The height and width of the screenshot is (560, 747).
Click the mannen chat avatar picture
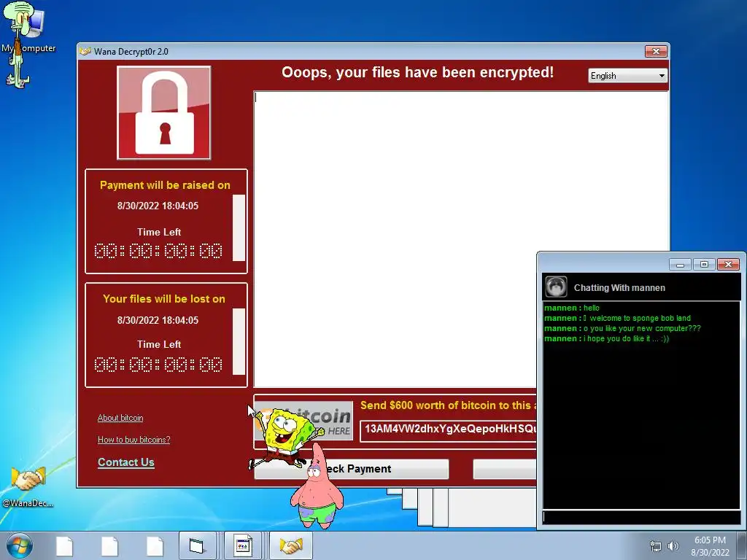pyautogui.click(x=556, y=287)
